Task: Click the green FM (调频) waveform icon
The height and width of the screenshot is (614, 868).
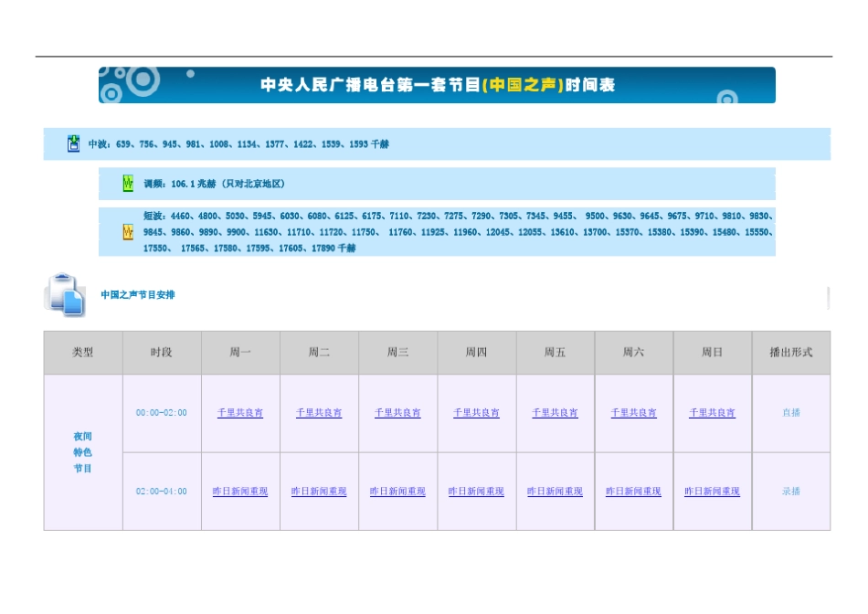Action: coord(128,184)
